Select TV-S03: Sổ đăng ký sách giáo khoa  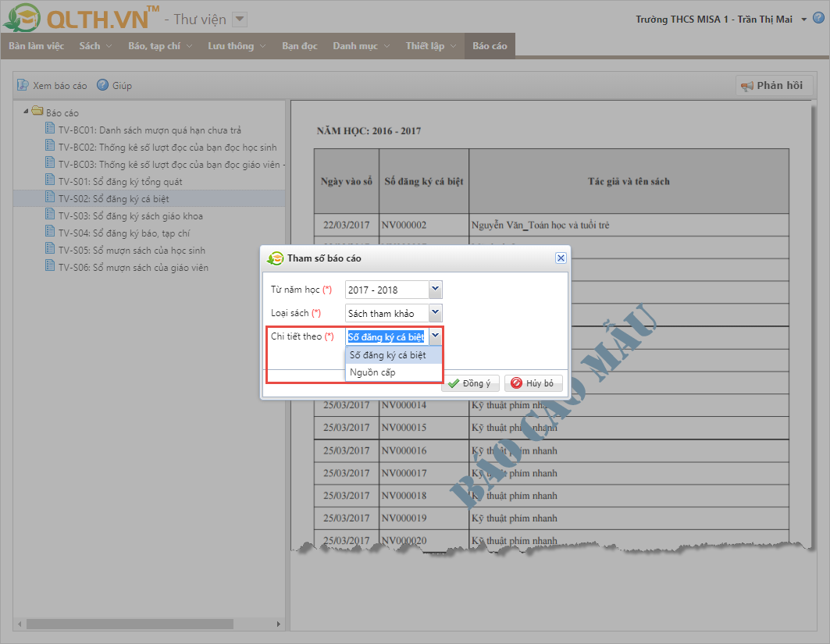(x=130, y=216)
